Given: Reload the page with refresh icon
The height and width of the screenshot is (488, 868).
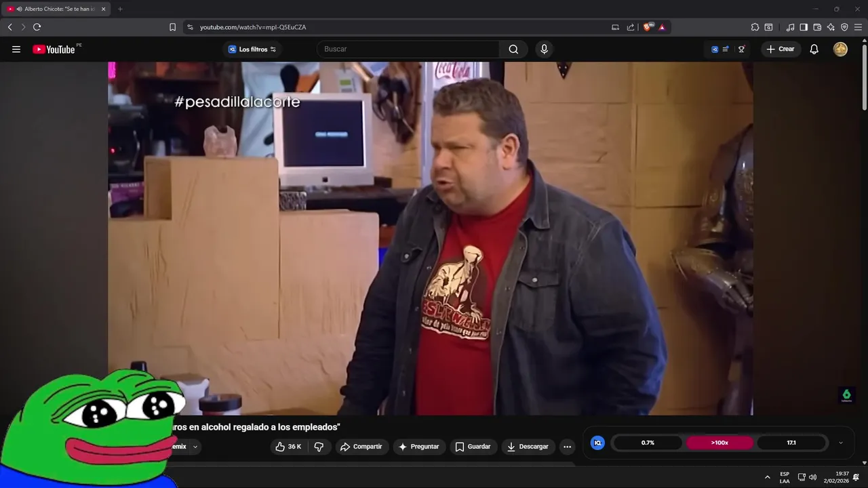Looking at the screenshot, I should coord(37,27).
